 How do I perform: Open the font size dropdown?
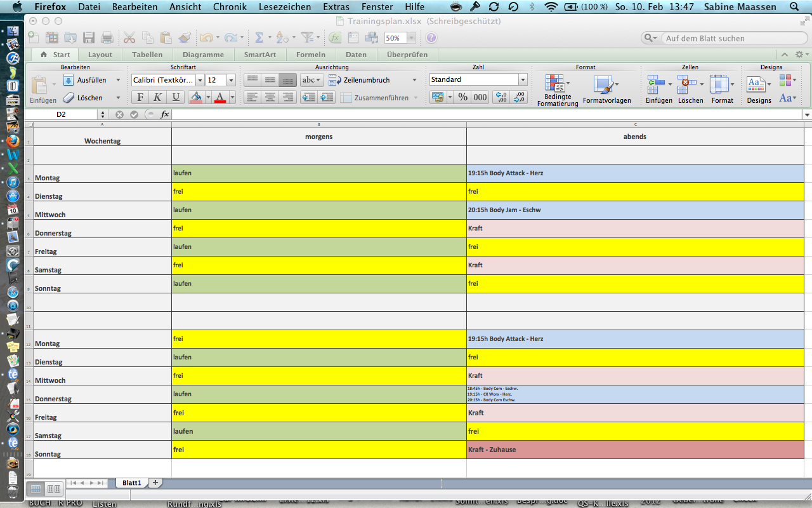[231, 80]
